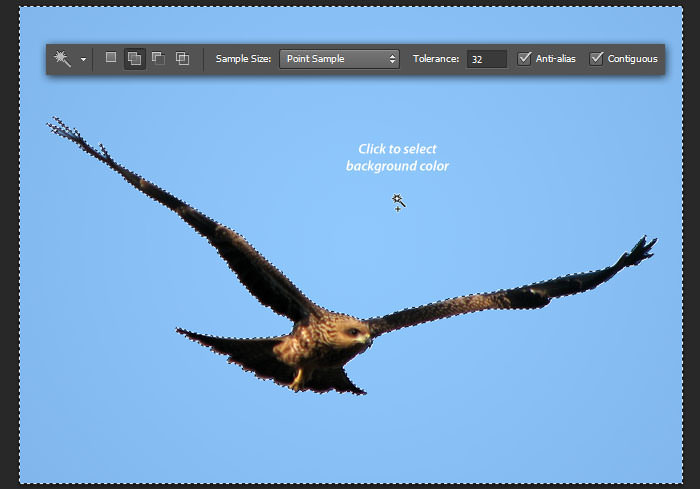Viewport: 700px width, 489px height.
Task: Select the Intersect with selection icon
Action: [x=182, y=58]
